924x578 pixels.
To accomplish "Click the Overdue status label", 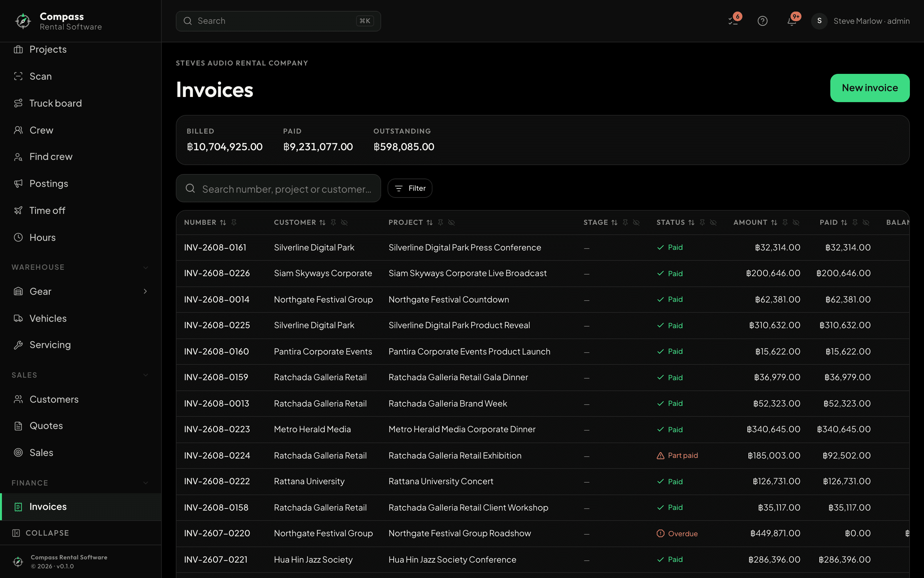I will click(683, 534).
